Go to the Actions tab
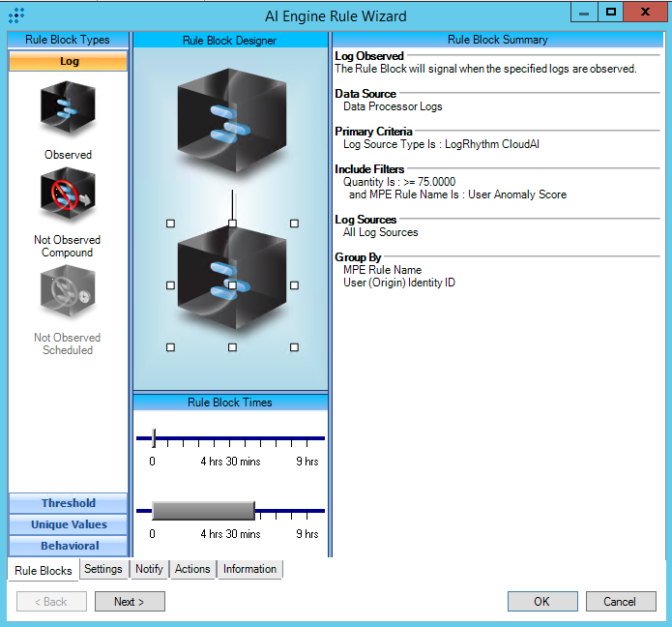This screenshot has height=627, width=672. click(192, 569)
